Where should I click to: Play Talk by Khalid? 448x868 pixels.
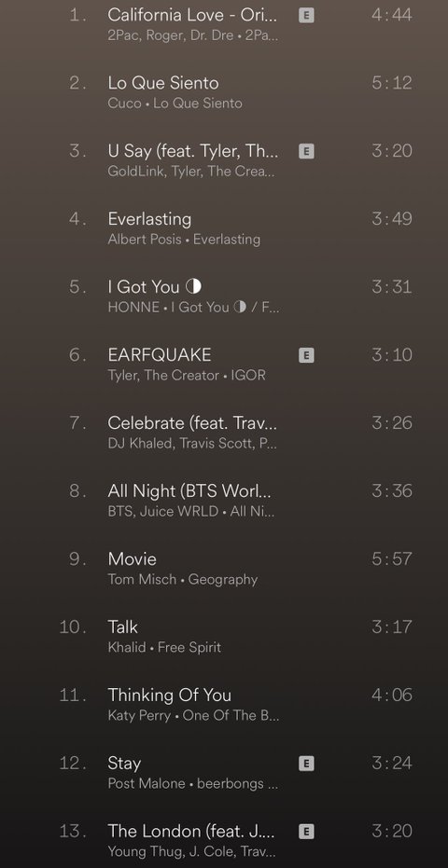point(224,637)
